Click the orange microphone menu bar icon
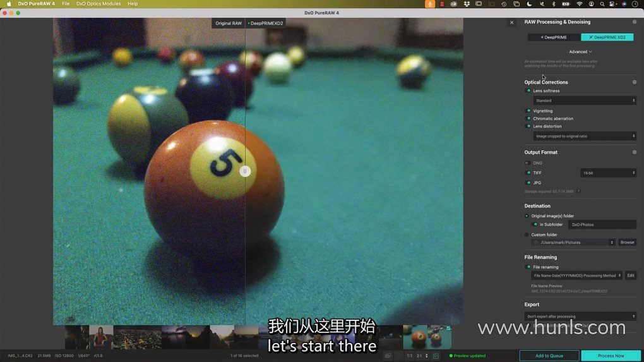Screen dimensions: 644x362 (x=429, y=4)
